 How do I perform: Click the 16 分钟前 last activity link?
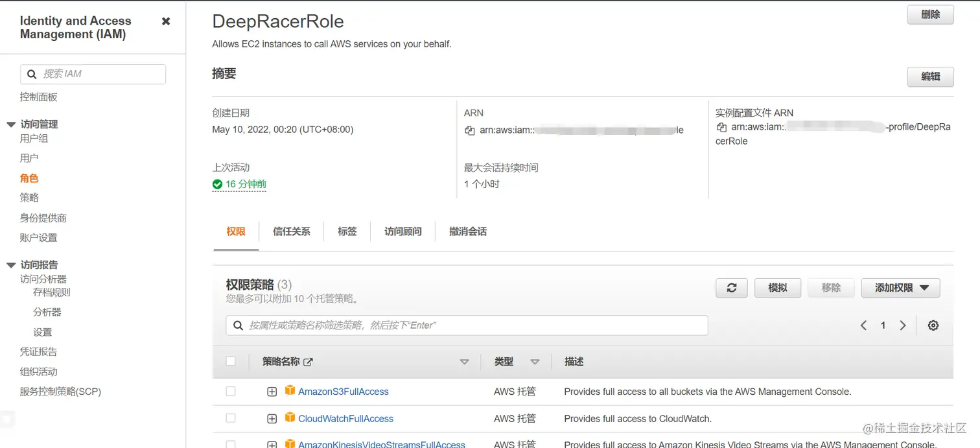246,184
